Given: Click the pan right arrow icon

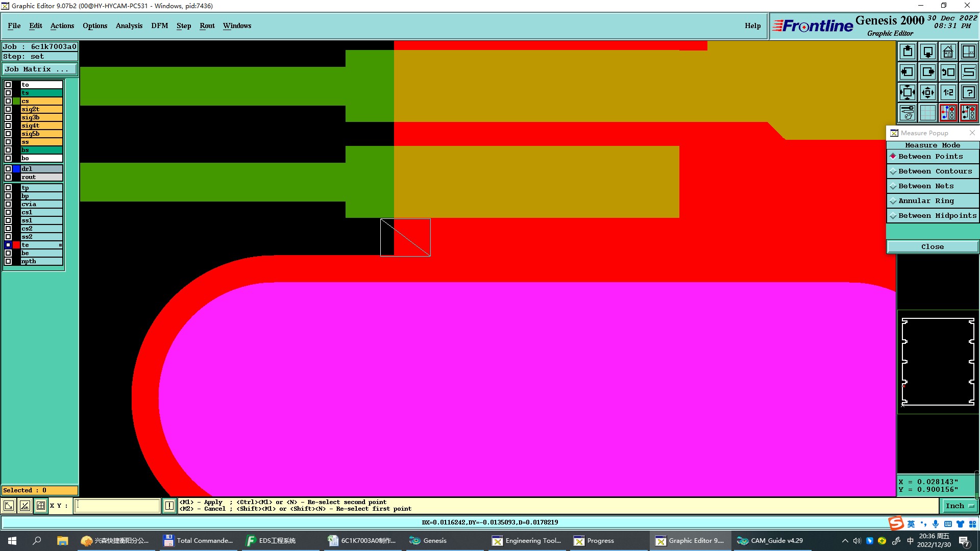Looking at the screenshot, I should [x=928, y=72].
